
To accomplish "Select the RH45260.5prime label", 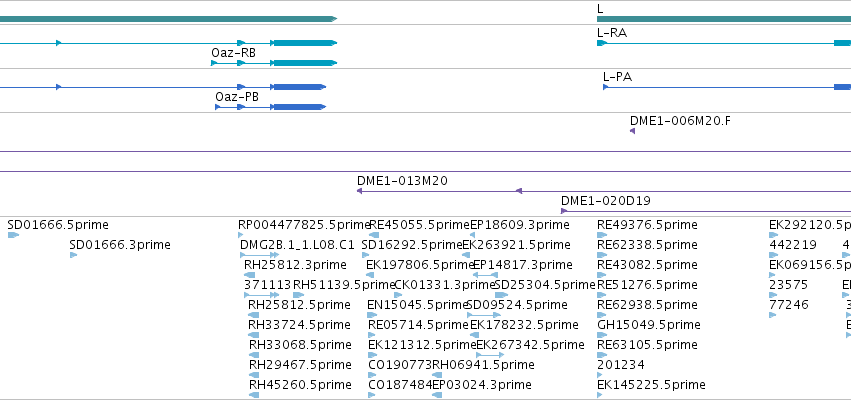I will (300, 385).
